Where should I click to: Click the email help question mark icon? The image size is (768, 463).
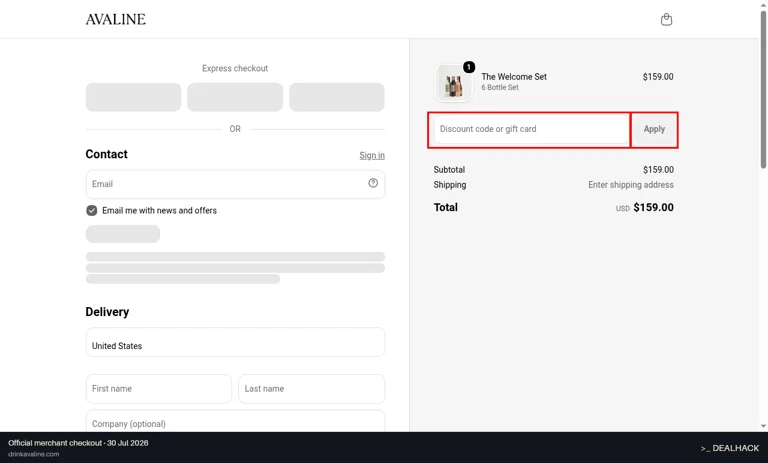373,183
